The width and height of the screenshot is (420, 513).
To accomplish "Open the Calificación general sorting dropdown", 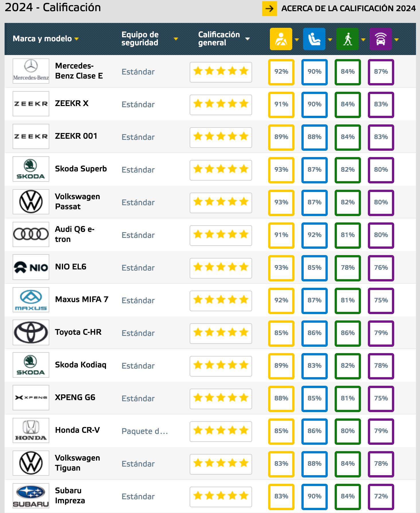I will coord(247,38).
